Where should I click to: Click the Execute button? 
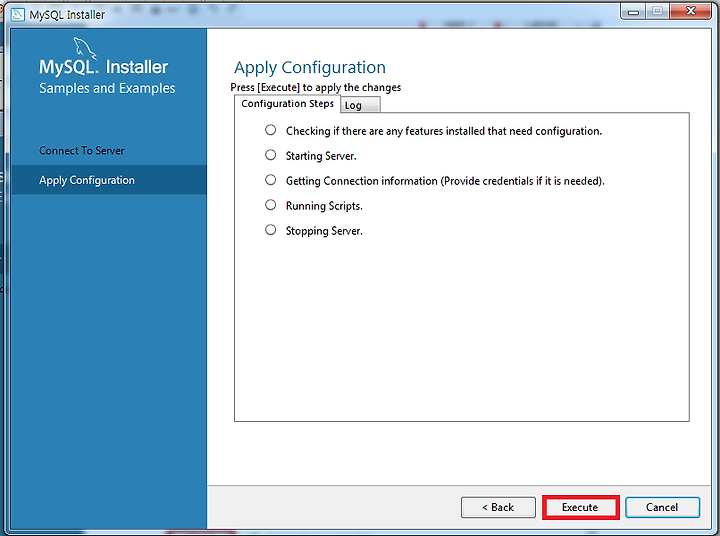pyautogui.click(x=580, y=508)
